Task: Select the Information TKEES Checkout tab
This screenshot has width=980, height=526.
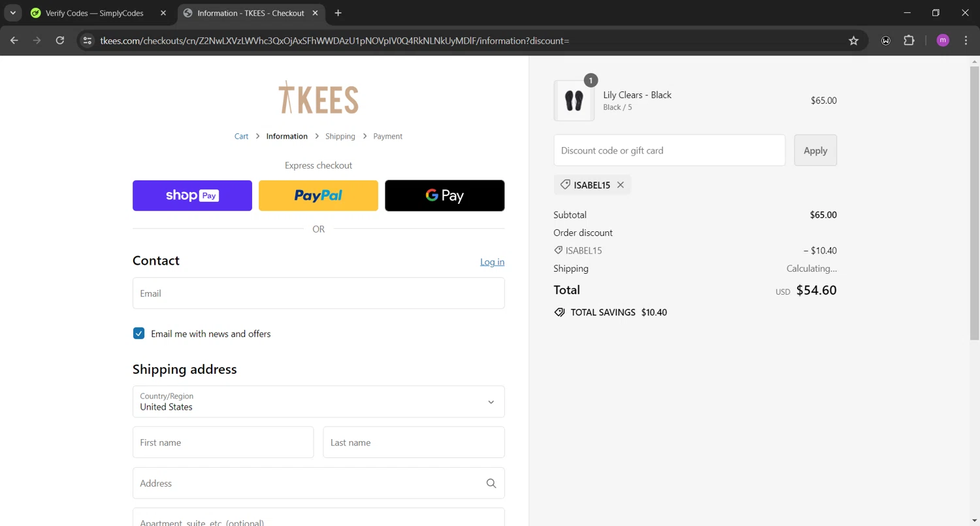Action: (x=252, y=13)
